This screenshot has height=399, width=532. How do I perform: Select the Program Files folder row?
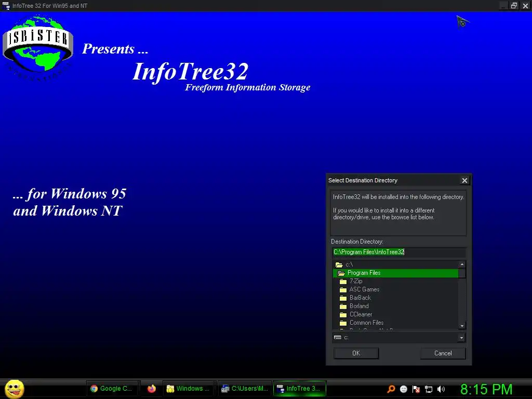395,273
